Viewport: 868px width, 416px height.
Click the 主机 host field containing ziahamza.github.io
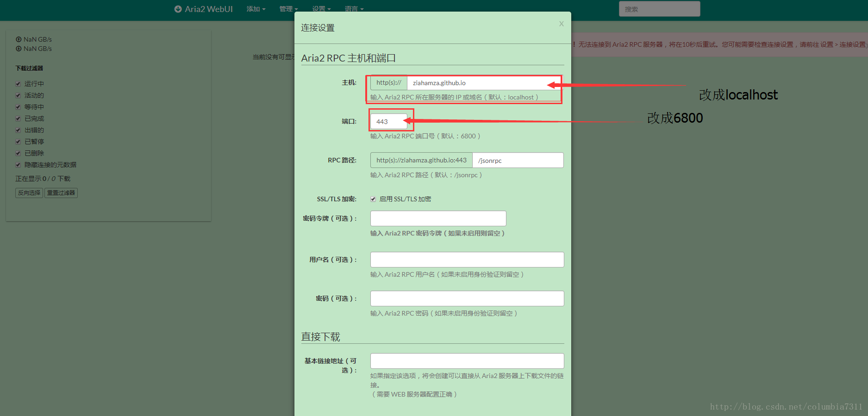pyautogui.click(x=485, y=83)
